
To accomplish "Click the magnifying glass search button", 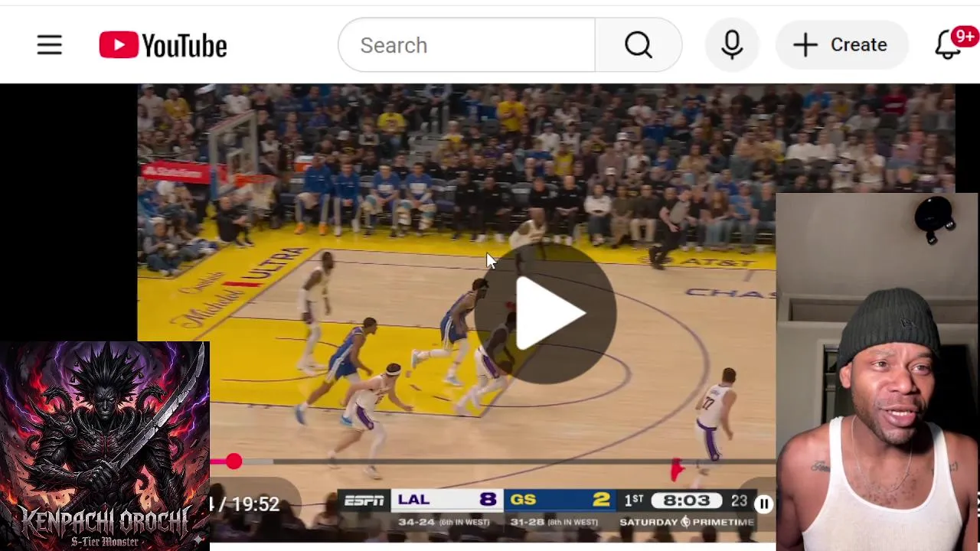I will tap(639, 45).
